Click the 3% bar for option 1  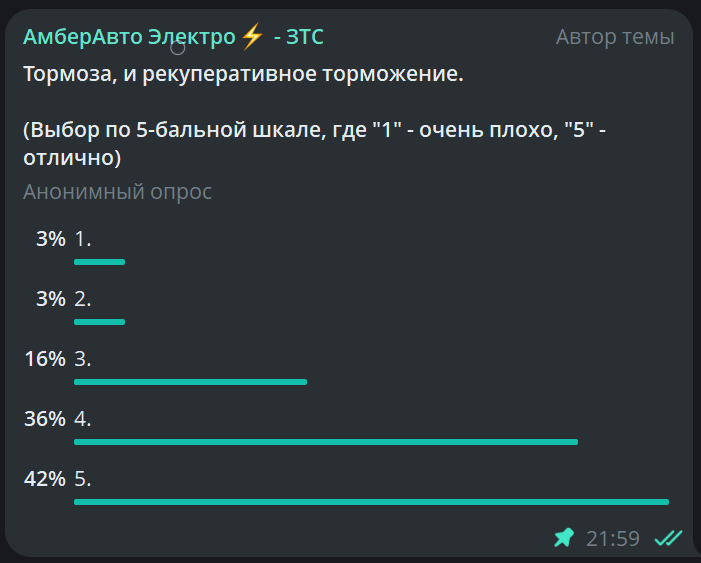[x=99, y=262]
